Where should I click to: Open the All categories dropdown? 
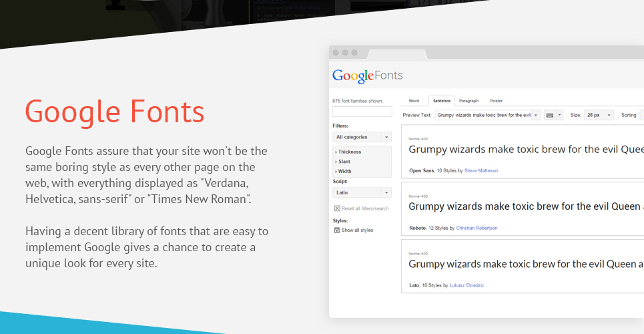coord(362,137)
